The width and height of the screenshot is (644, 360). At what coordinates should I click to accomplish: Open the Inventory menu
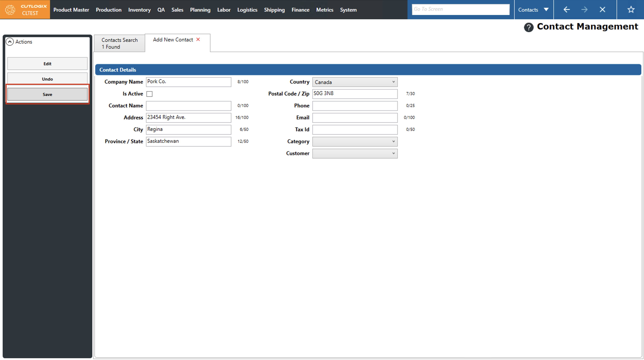pos(139,10)
